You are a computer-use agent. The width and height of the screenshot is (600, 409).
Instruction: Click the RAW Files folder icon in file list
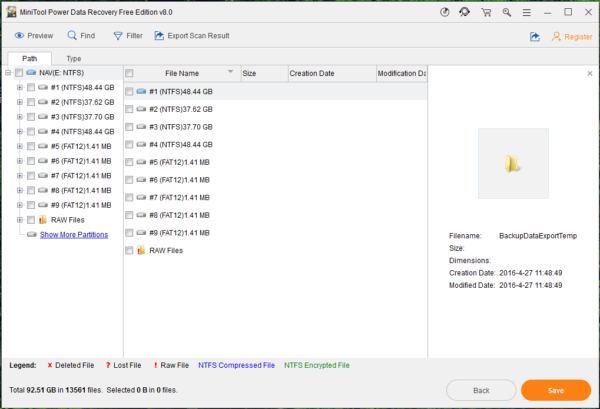(141, 250)
